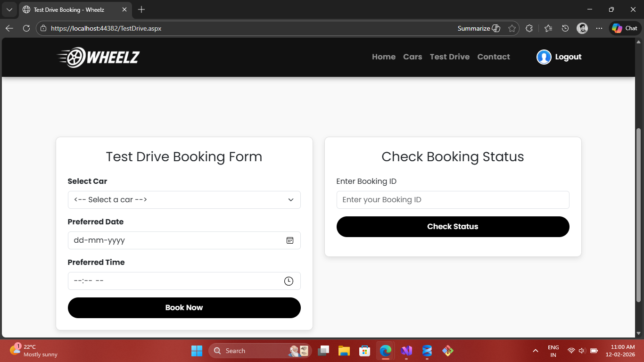Go to the Cars menu item
Viewport: 644px width, 362px height.
tap(413, 57)
